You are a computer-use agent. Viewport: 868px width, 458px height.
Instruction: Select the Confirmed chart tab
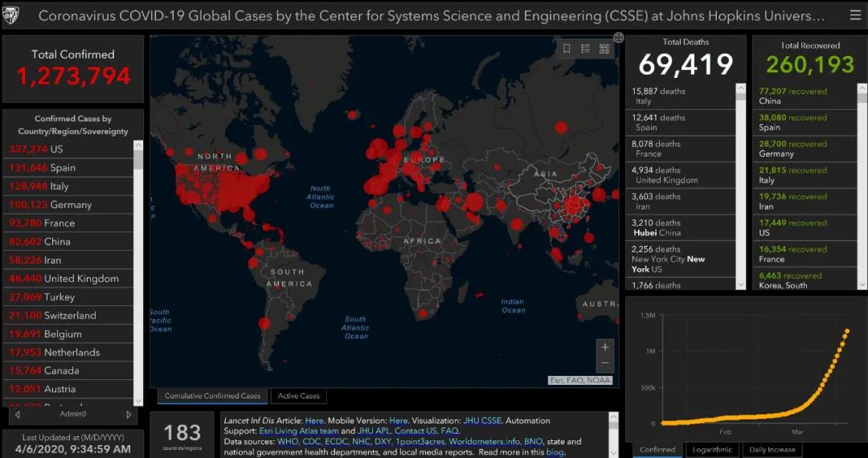657,450
